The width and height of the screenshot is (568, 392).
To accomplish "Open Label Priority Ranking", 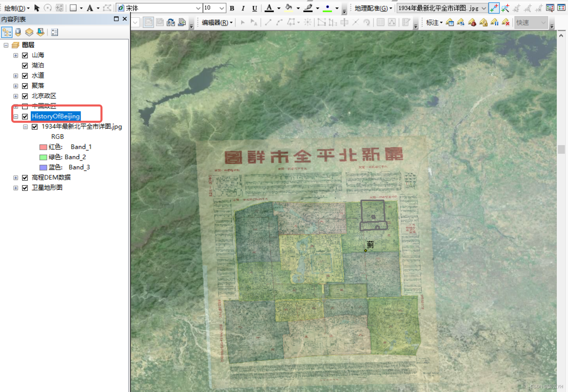I will pyautogui.click(x=461, y=22).
